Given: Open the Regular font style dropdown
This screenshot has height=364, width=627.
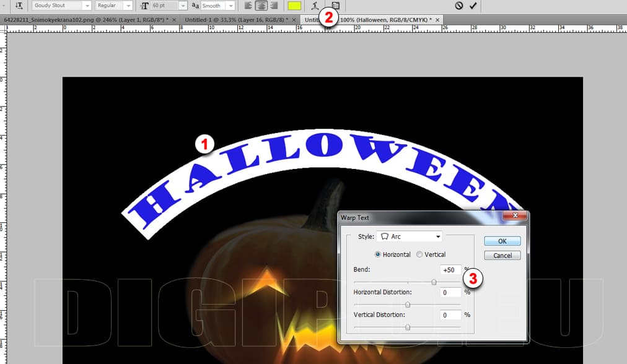Looking at the screenshot, I should pyautogui.click(x=114, y=6).
